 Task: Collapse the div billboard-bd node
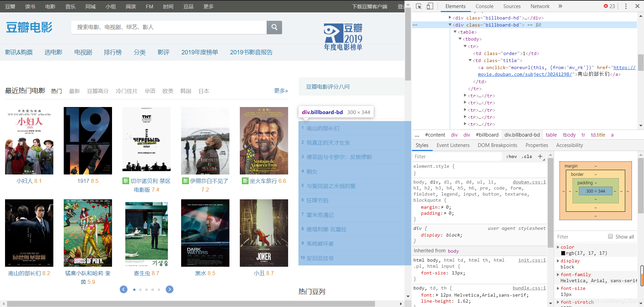click(450, 25)
